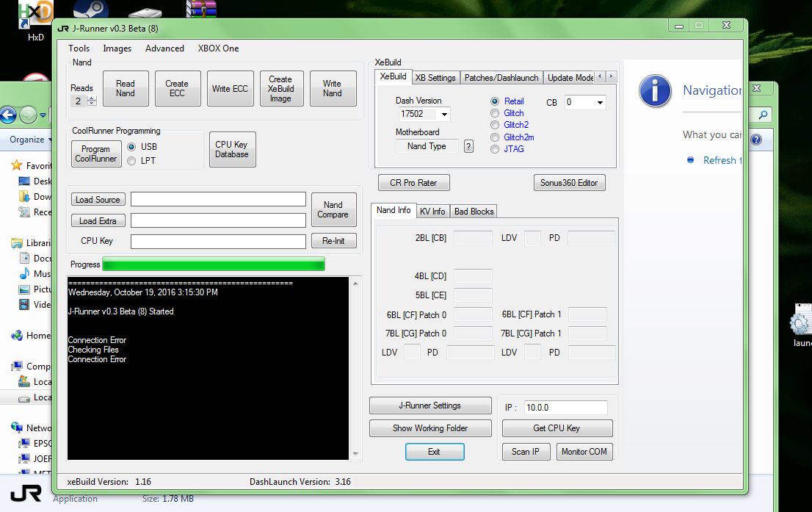812x512 pixels.
Task: Open the Steam desktop icon
Action: pyautogui.click(x=91, y=8)
